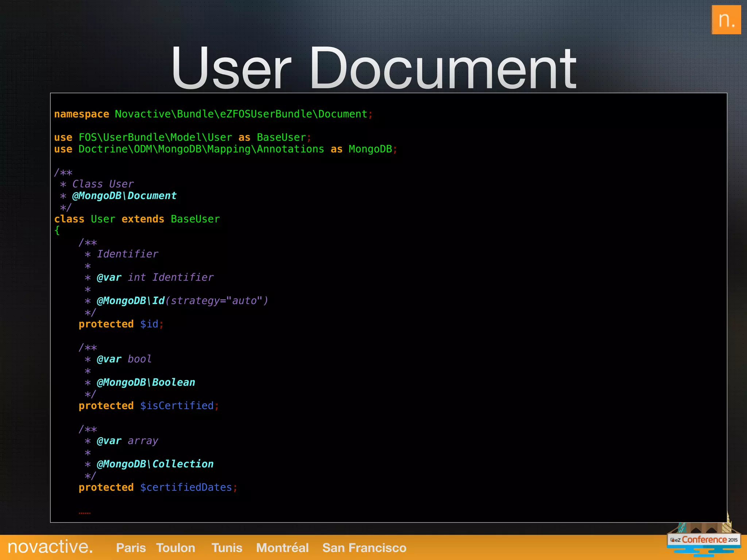Viewport: 747px width, 560px height.
Task: Click the '@MongoDB\Document' annotation
Action: tap(124, 196)
